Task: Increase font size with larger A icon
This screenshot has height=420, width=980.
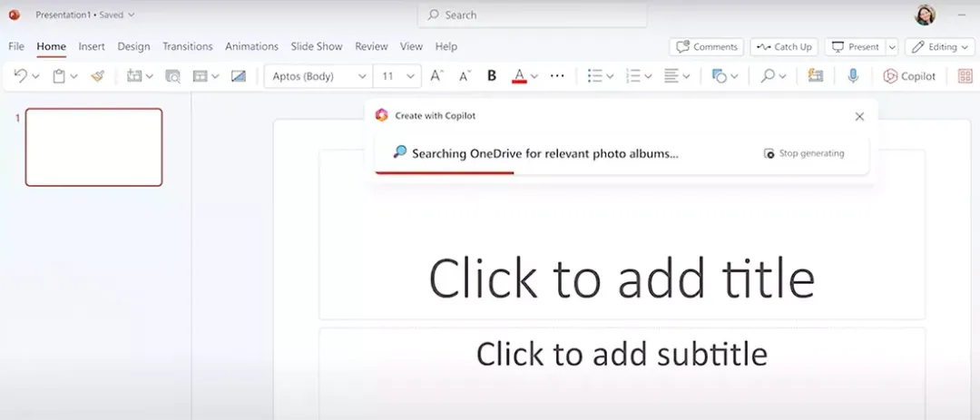Action: click(x=436, y=76)
